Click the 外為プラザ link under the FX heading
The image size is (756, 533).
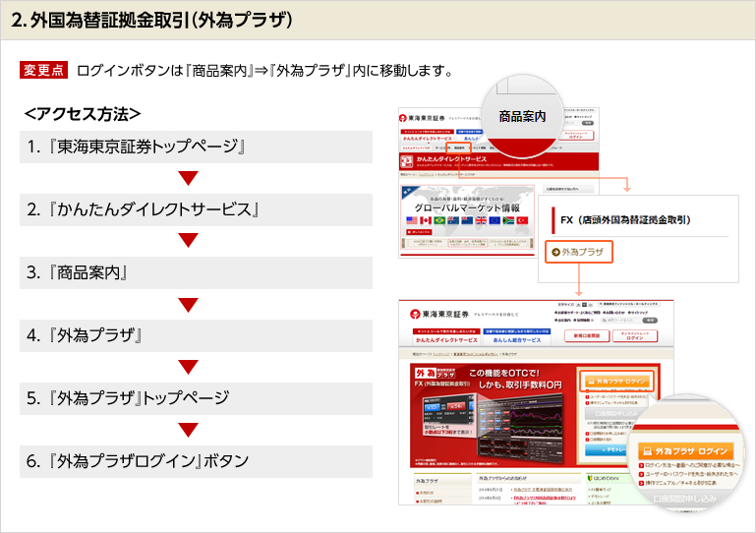(x=578, y=252)
